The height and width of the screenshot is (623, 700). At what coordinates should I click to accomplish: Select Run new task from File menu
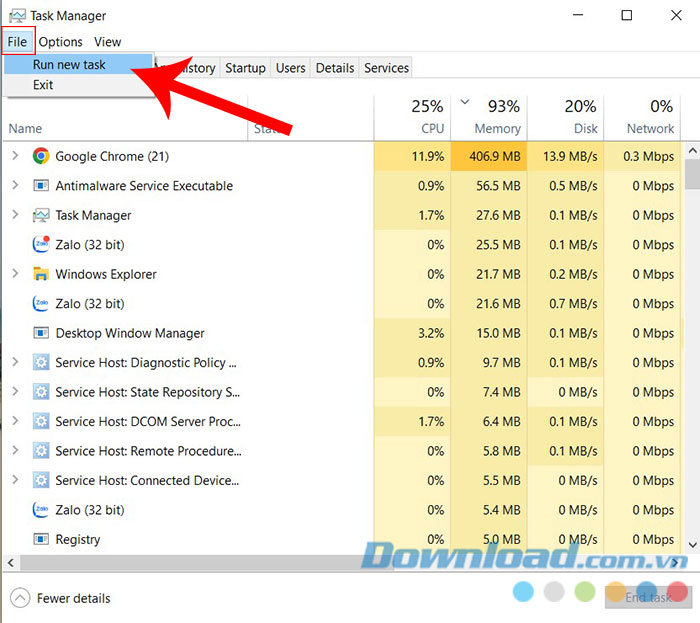(x=68, y=64)
